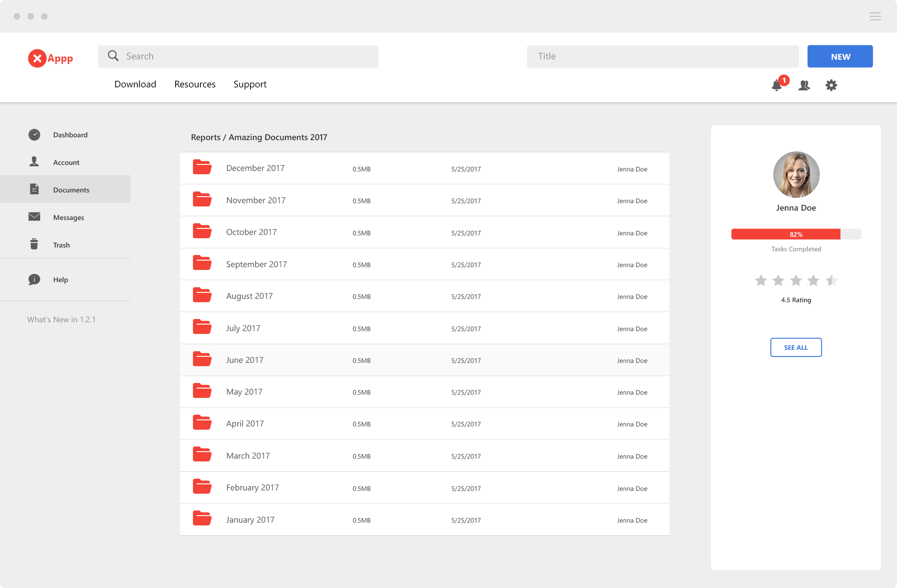The width and height of the screenshot is (897, 588).
Task: Open the Download navigation tab
Action: click(x=135, y=84)
